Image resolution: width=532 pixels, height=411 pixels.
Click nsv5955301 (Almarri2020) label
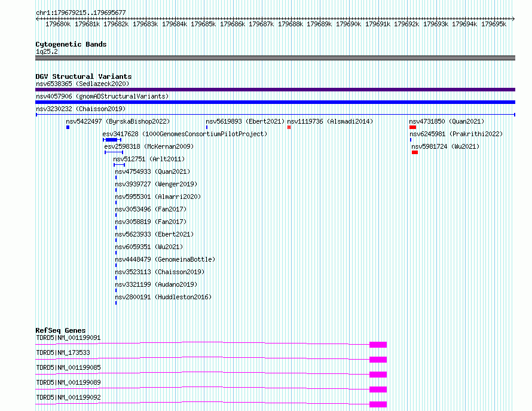tap(158, 197)
